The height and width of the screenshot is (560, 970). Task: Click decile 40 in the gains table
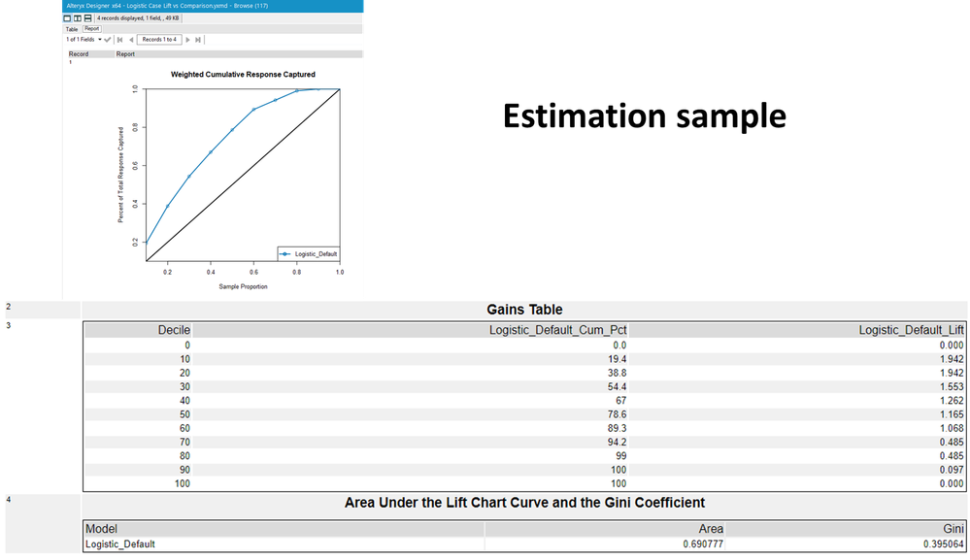pyautogui.click(x=184, y=401)
